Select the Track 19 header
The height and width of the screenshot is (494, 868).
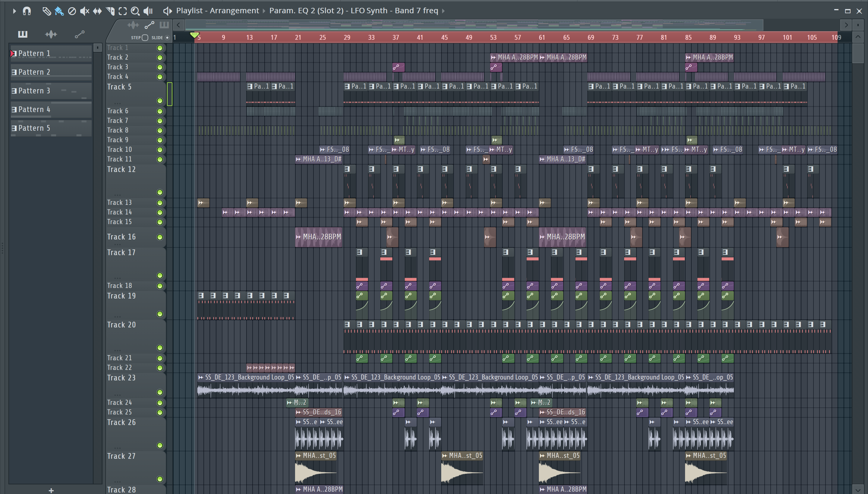tap(136, 305)
